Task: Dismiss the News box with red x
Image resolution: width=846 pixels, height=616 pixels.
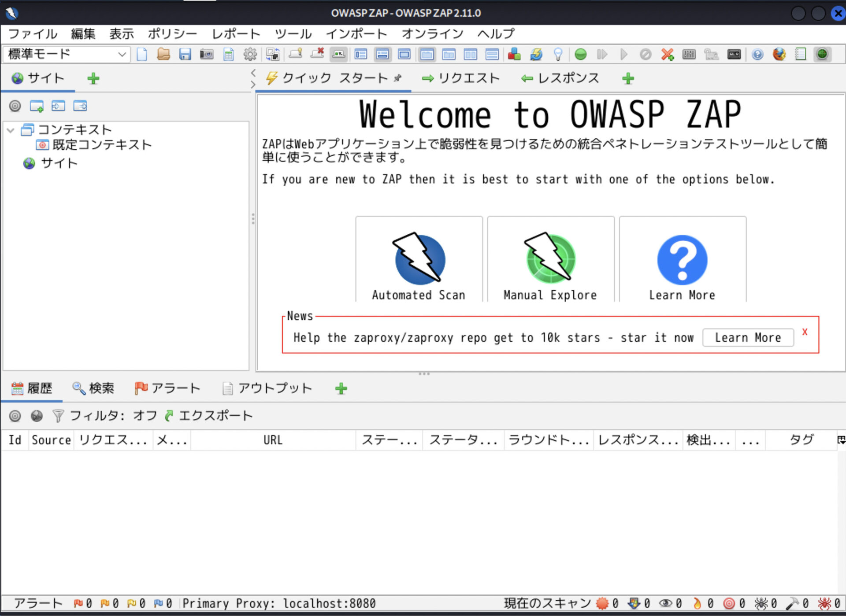Action: (x=805, y=332)
